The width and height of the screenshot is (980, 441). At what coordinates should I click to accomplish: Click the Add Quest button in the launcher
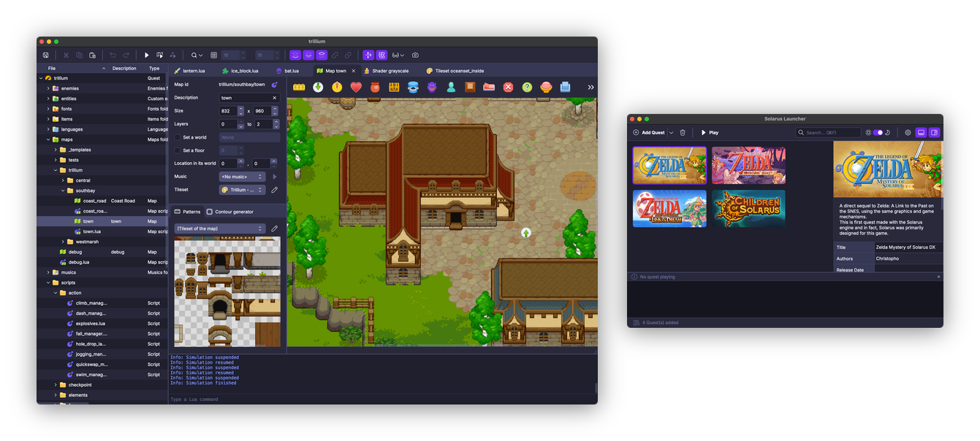click(x=649, y=132)
